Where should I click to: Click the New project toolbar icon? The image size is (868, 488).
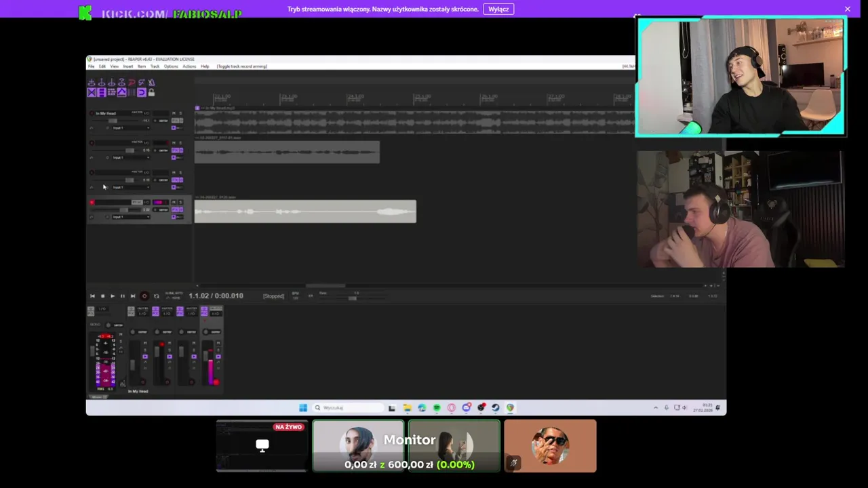92,83
